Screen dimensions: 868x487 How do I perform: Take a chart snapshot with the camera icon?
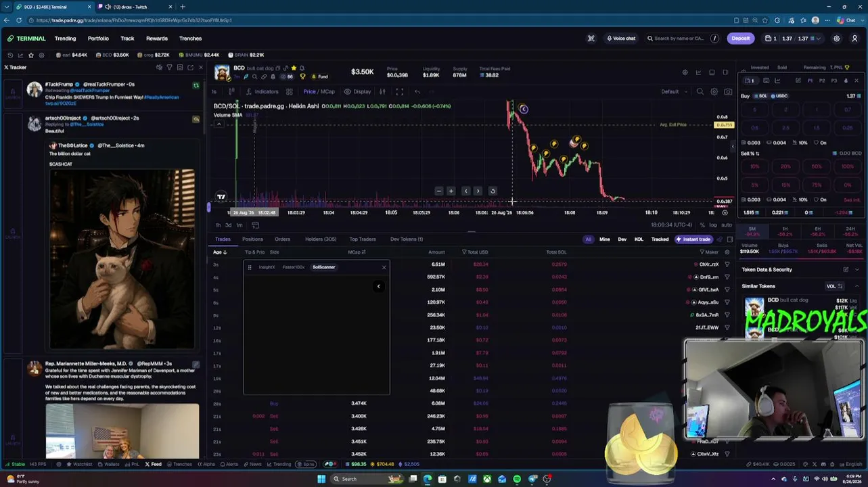click(x=728, y=91)
